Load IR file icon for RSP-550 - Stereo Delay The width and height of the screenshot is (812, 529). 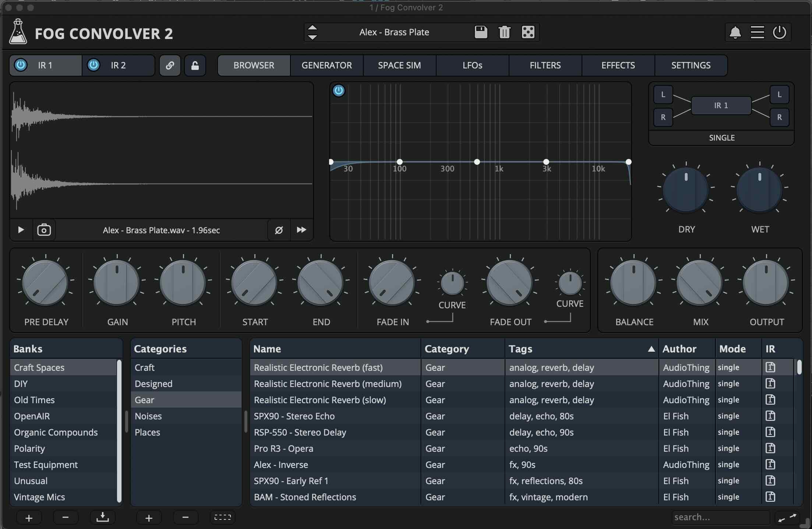pyautogui.click(x=770, y=432)
